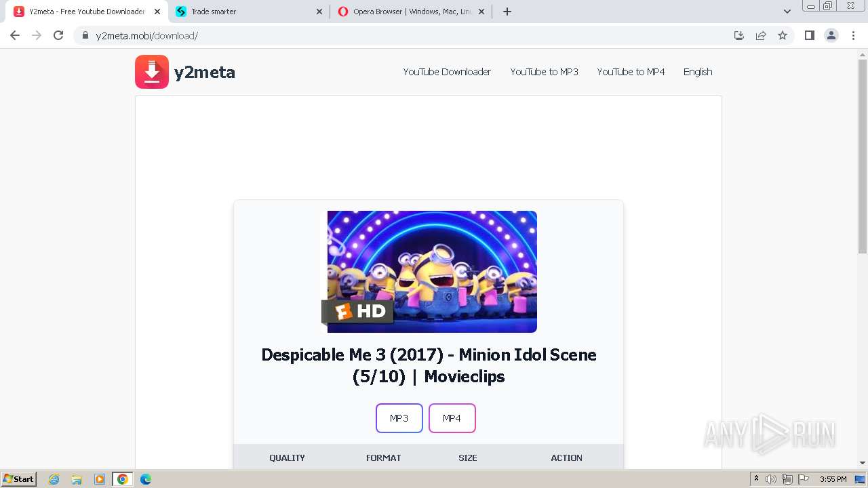Click the y2meta red download logo

(152, 72)
